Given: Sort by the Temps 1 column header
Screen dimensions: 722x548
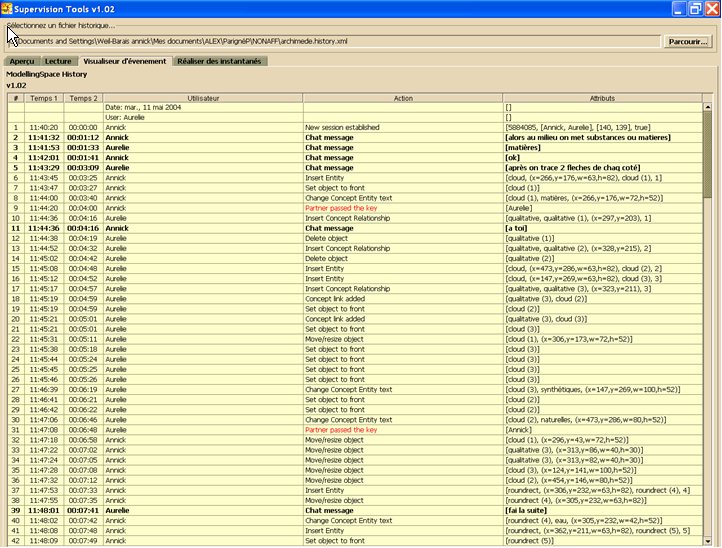Looking at the screenshot, I should (x=44, y=98).
